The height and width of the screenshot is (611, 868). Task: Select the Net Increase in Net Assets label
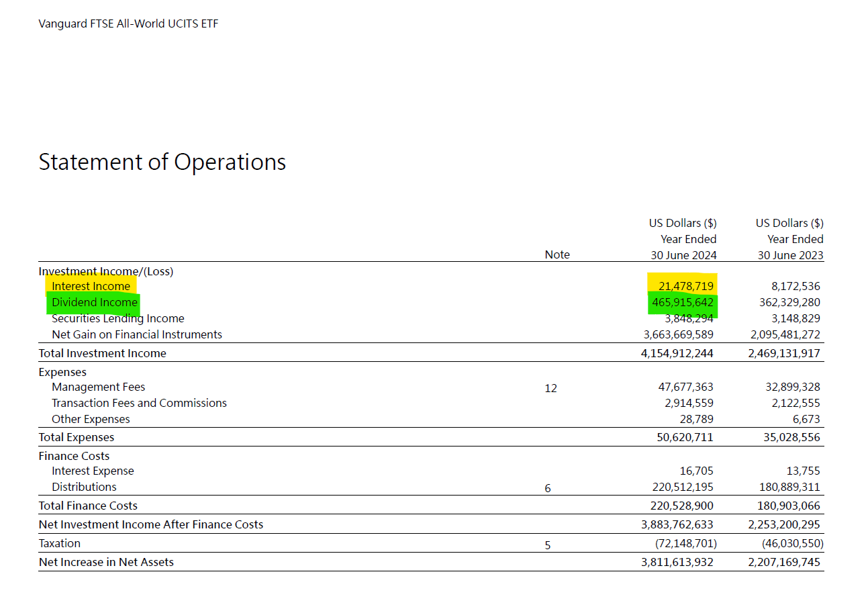[x=106, y=562]
